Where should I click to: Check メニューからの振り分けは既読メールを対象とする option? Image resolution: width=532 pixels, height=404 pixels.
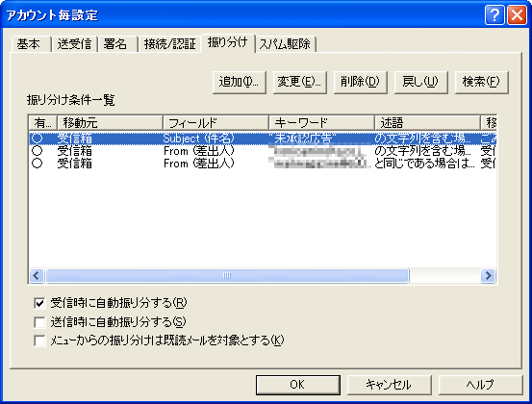tap(39, 341)
